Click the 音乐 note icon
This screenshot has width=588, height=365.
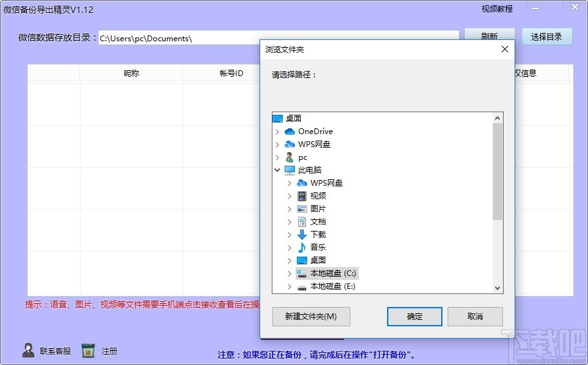point(302,248)
